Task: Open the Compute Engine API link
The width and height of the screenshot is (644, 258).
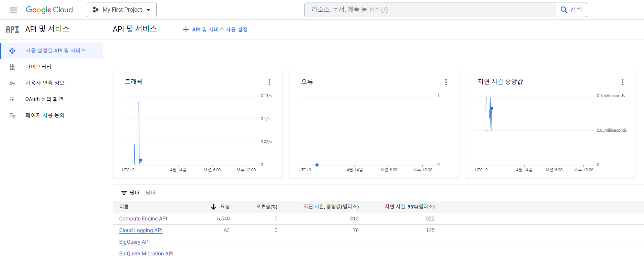Action: [143, 219]
